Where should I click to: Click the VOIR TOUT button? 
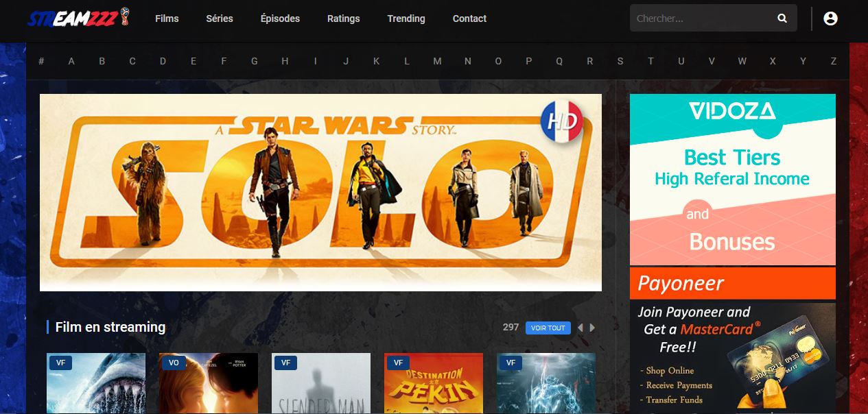(x=548, y=328)
